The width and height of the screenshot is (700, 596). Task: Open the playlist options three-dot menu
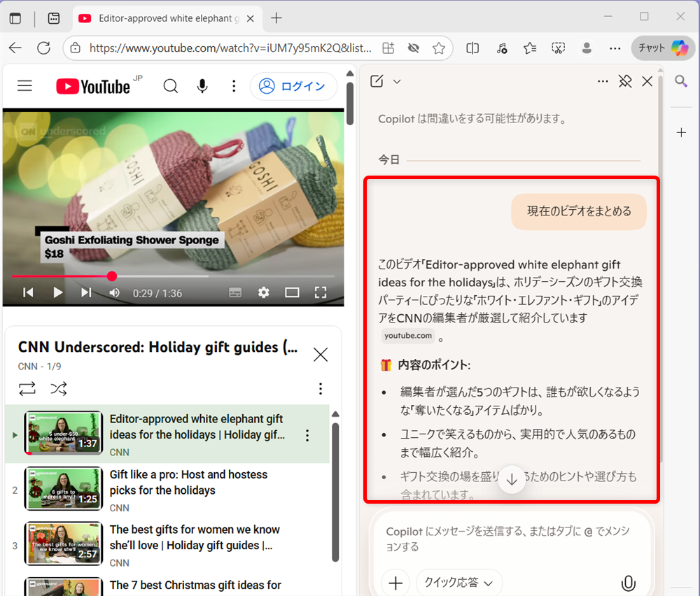(321, 389)
